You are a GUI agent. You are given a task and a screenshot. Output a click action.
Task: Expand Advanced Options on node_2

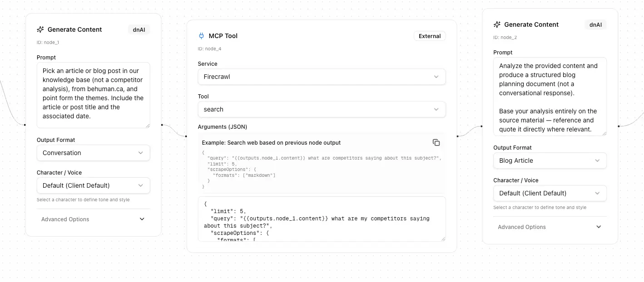[550, 227]
